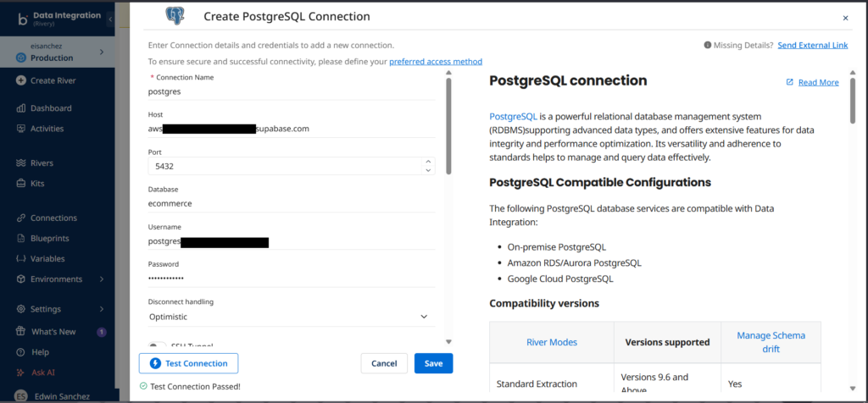Open the Send External Link link
The width and height of the screenshot is (868, 403).
click(813, 46)
